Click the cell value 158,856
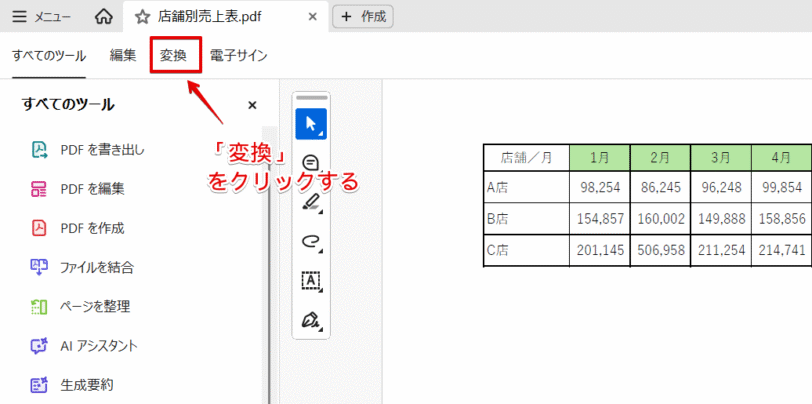This screenshot has width=812, height=404. tap(782, 219)
